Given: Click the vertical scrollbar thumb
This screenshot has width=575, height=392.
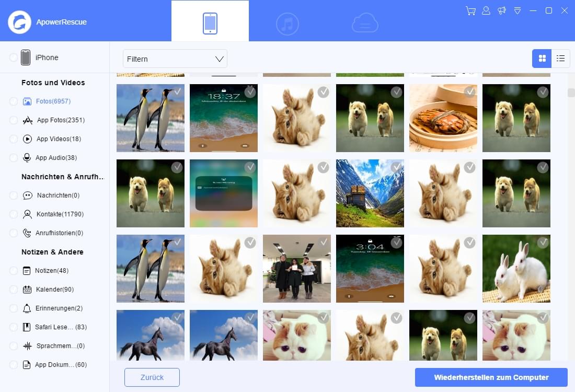Looking at the screenshot, I should (x=571, y=93).
